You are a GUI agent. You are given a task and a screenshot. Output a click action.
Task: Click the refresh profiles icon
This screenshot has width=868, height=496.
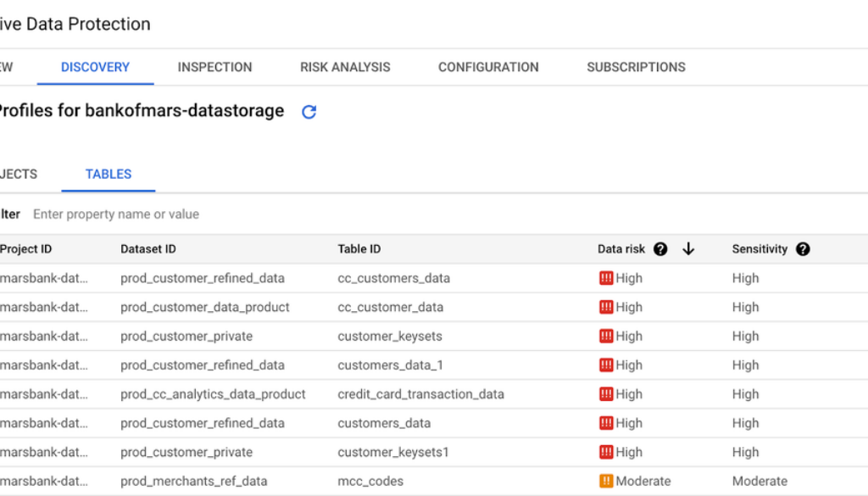click(309, 112)
